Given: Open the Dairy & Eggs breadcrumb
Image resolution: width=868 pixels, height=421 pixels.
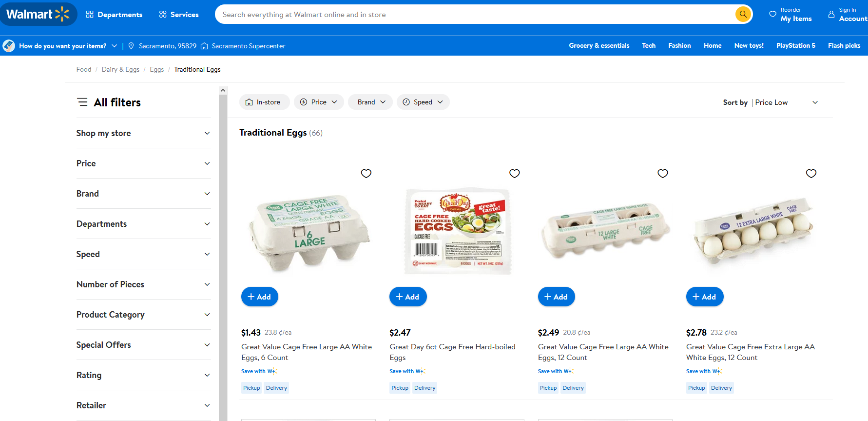Looking at the screenshot, I should [x=120, y=69].
